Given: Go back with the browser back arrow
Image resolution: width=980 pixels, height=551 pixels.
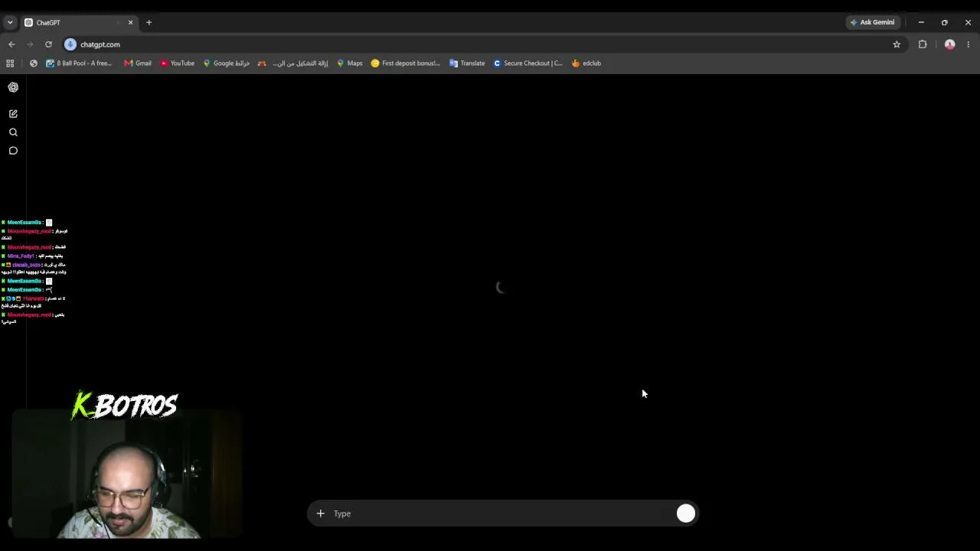Looking at the screenshot, I should [11, 44].
